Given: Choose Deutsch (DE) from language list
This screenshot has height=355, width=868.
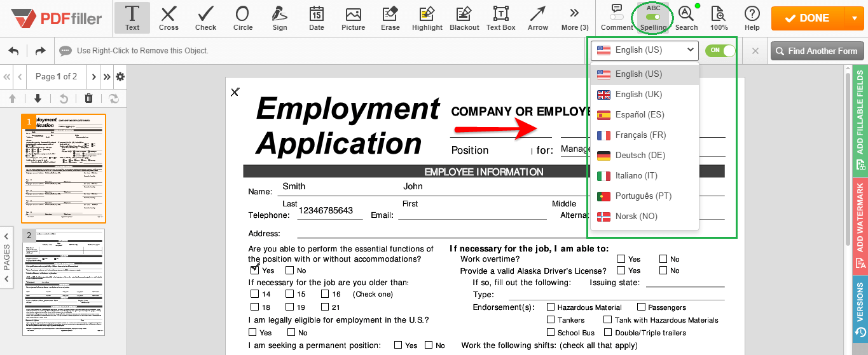Looking at the screenshot, I should tap(645, 156).
